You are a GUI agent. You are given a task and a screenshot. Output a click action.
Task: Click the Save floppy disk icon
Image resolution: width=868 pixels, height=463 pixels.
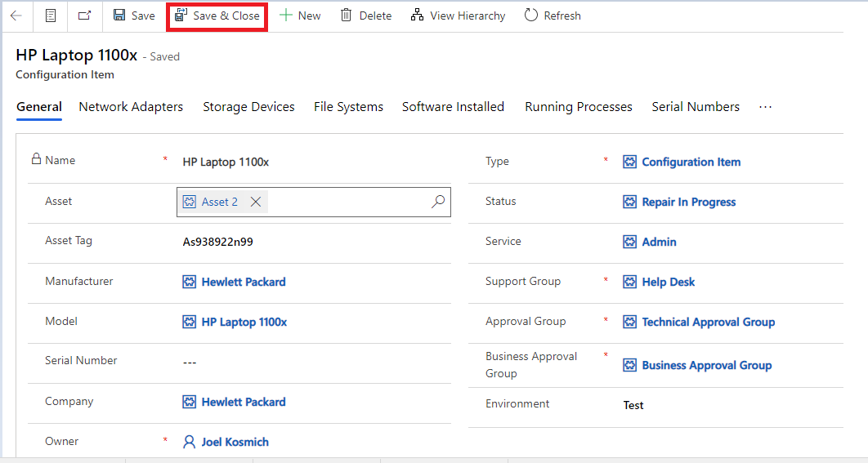coord(119,15)
